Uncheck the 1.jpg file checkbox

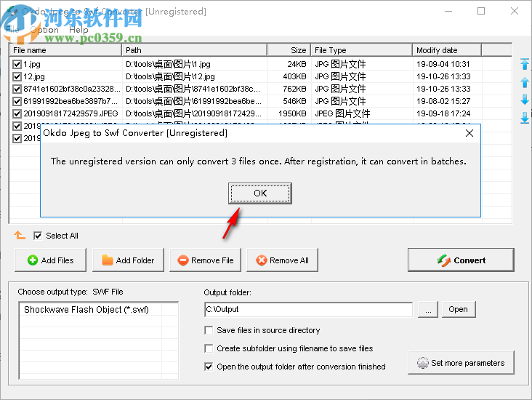17,64
